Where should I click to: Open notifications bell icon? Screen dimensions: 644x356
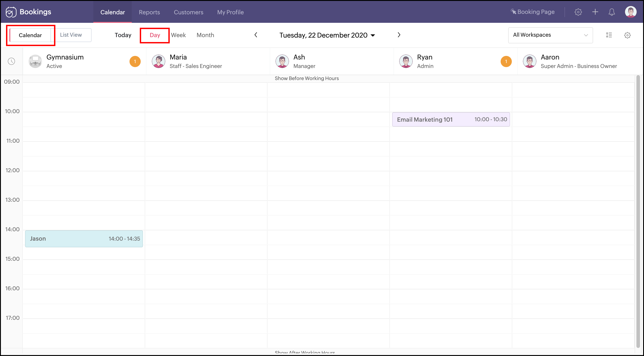pos(611,12)
